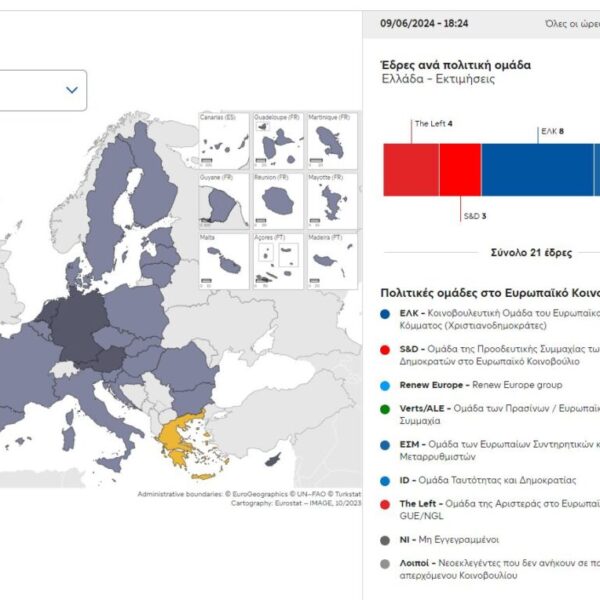
Task: Click the 'ΕΛΚ 8' bar label
Action: 552,131
